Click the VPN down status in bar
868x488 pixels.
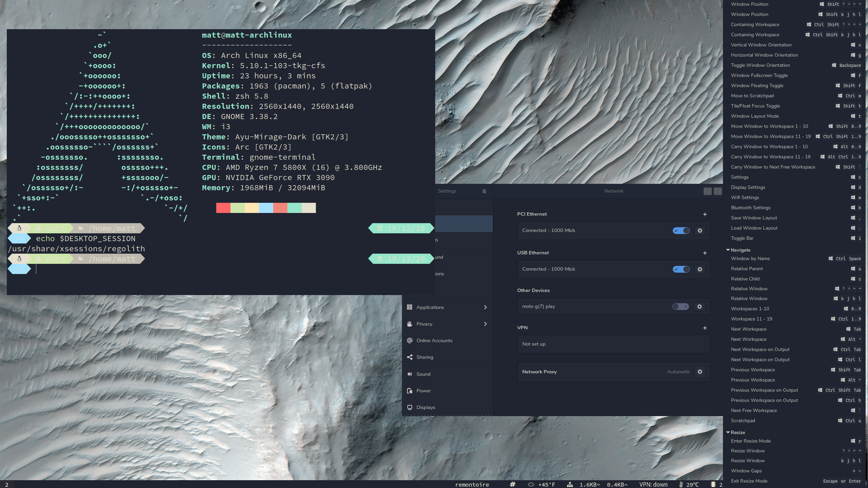pos(653,484)
